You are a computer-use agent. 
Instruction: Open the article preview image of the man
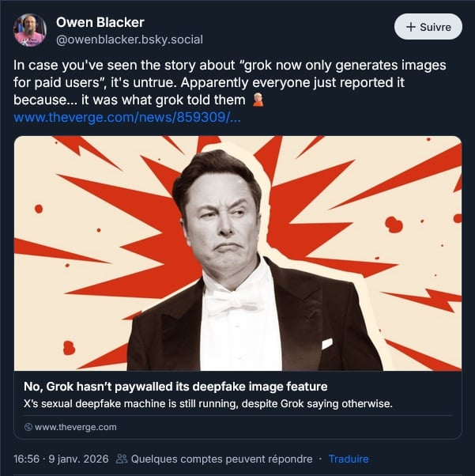(238, 253)
